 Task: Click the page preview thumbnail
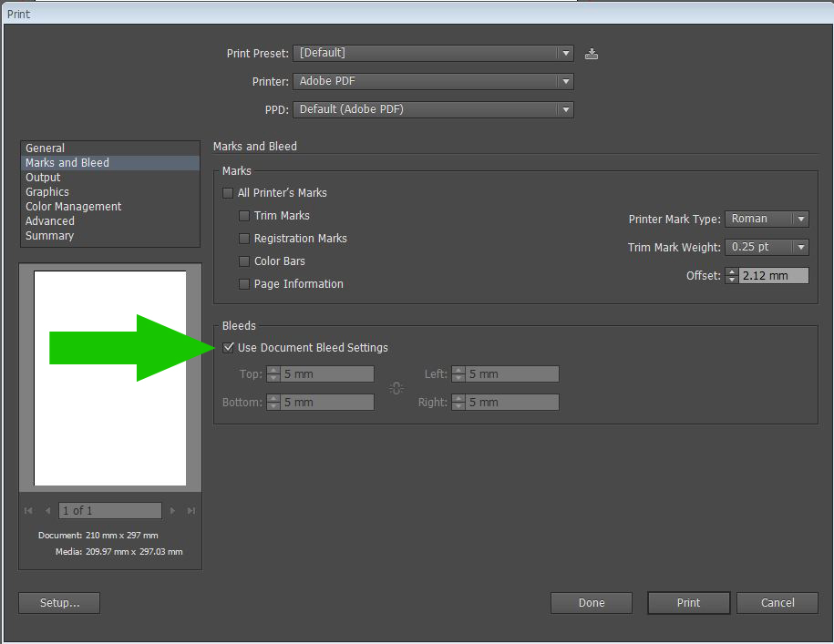110,378
